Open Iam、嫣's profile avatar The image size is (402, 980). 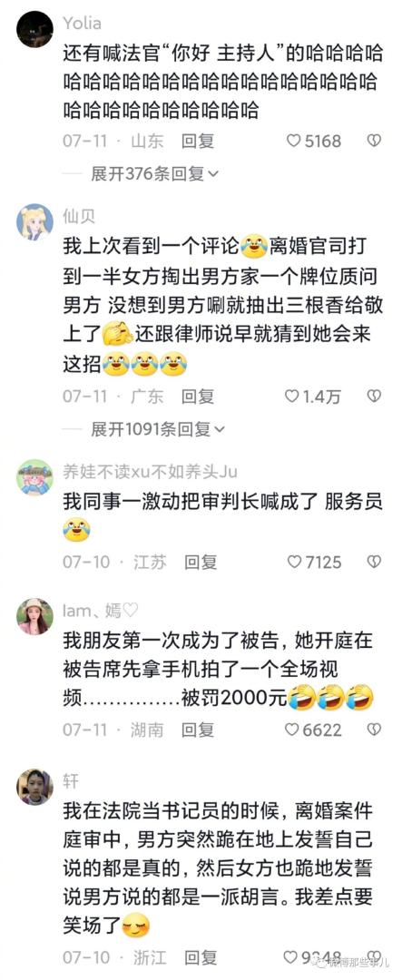click(x=34, y=616)
